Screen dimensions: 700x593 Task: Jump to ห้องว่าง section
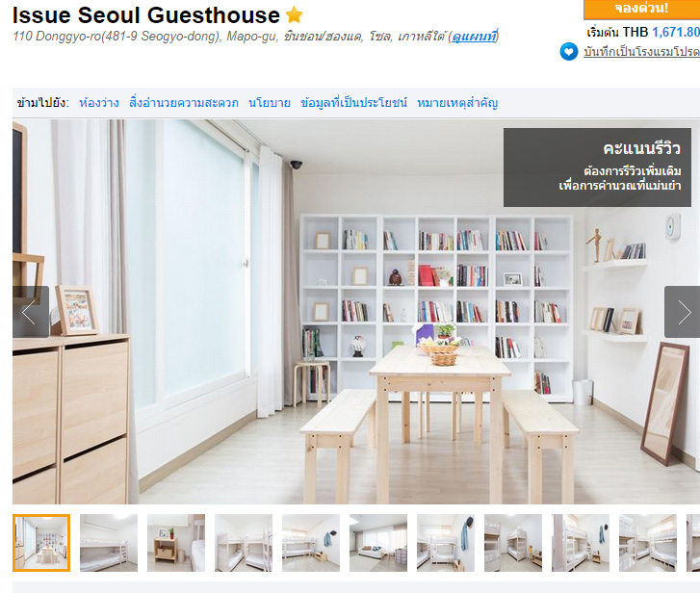pyautogui.click(x=99, y=103)
